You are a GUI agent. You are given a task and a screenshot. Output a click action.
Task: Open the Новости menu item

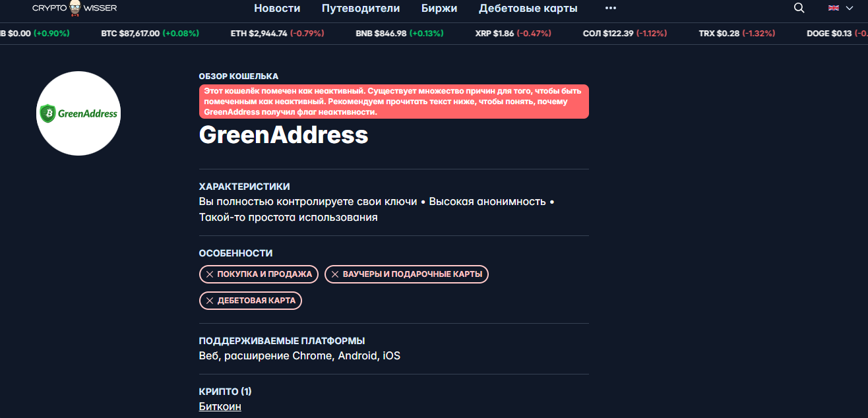(277, 8)
